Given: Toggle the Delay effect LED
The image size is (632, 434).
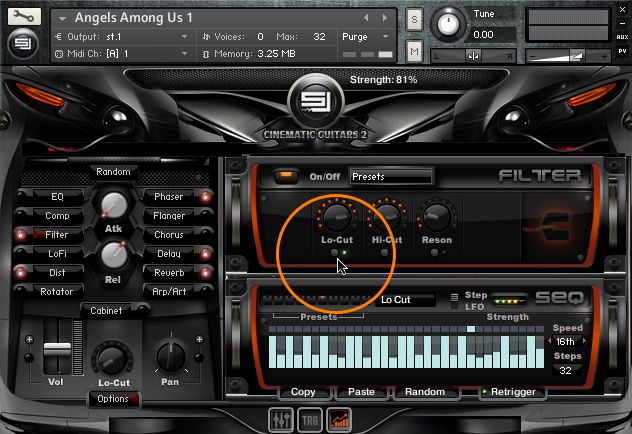Looking at the screenshot, I should [x=205, y=253].
